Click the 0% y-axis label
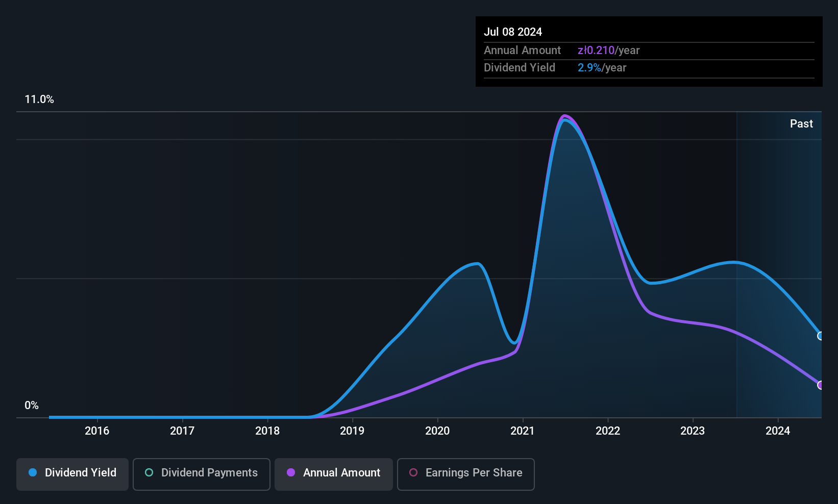Screen dimensions: 838x504 point(32,406)
